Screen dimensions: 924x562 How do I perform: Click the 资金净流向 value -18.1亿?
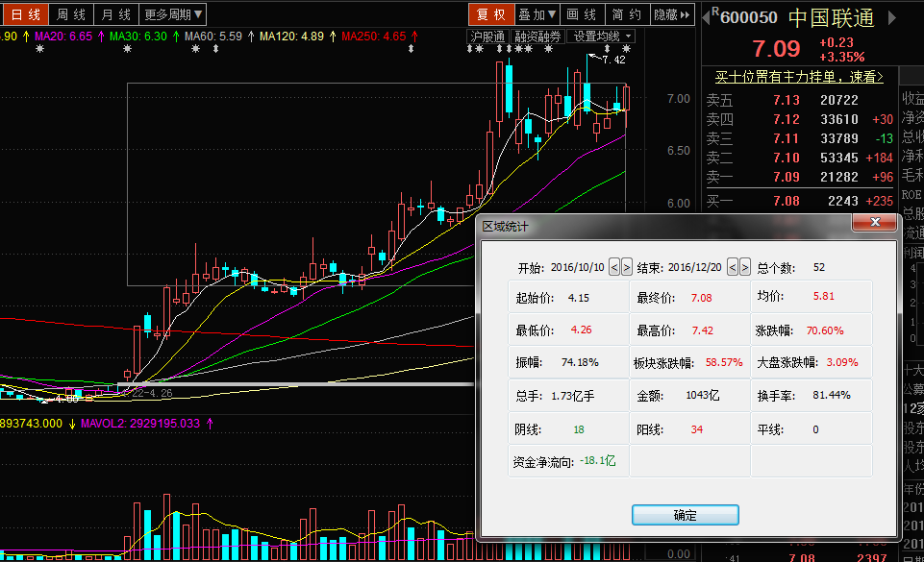tap(597, 461)
